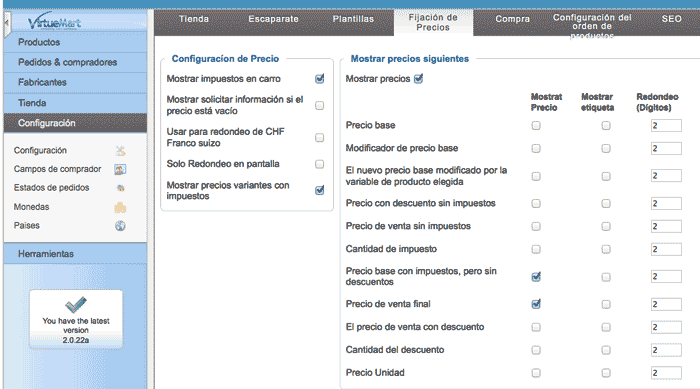Screen dimensions: 700x389
Task: Click the VirtueMart logo
Action: 54,21
